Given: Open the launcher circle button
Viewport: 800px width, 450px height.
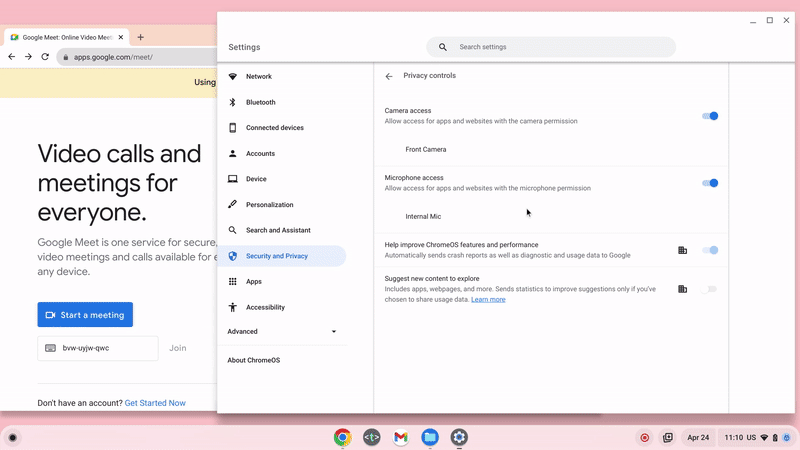Looking at the screenshot, I should [13, 438].
